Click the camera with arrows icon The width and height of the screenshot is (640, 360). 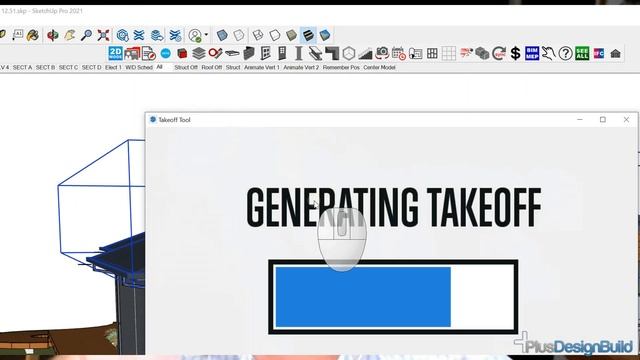(382, 53)
